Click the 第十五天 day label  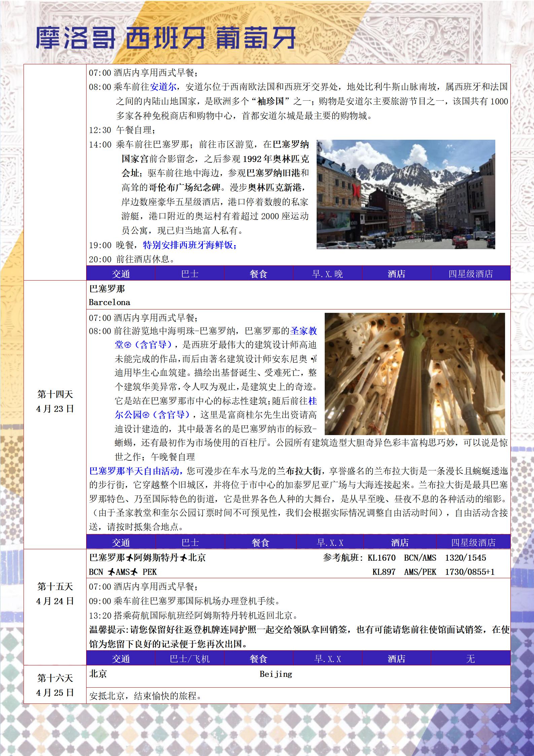click(x=55, y=587)
